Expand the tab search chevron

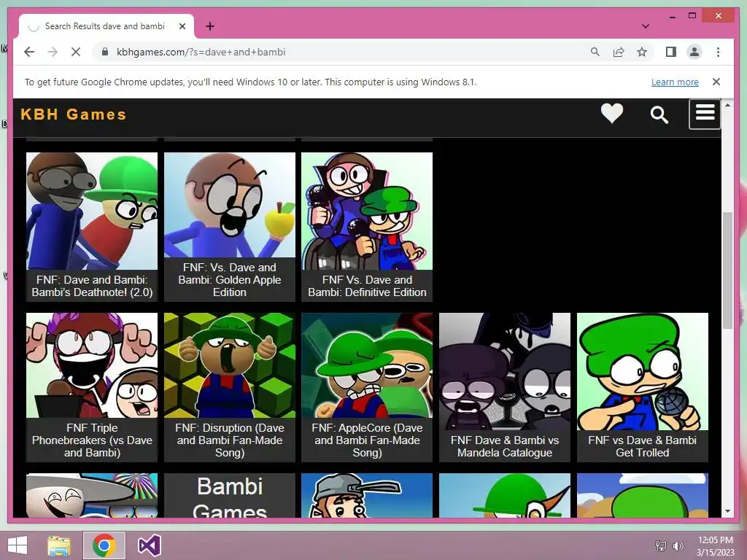[646, 26]
